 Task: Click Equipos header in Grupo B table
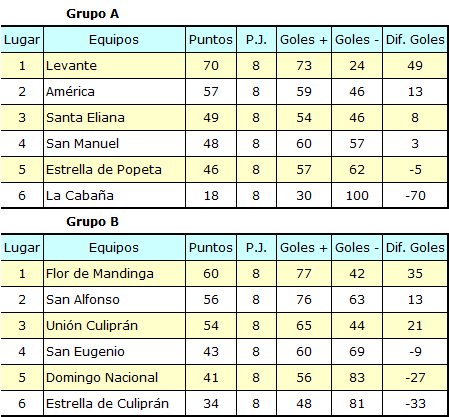114,248
